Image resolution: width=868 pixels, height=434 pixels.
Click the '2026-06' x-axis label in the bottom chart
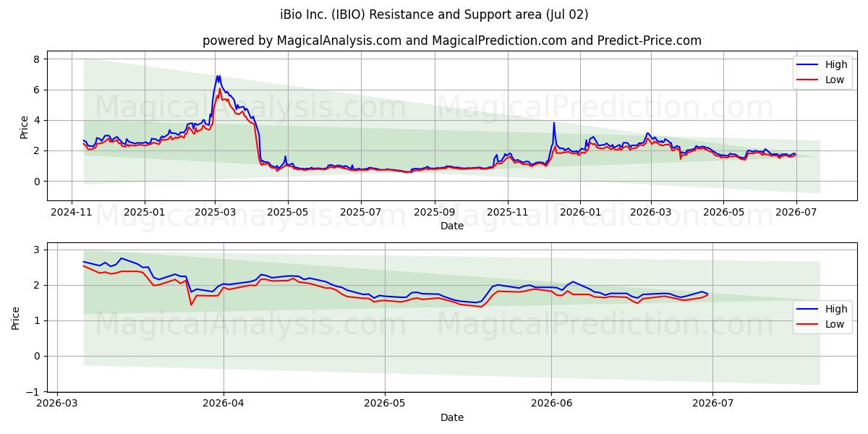[x=551, y=404]
